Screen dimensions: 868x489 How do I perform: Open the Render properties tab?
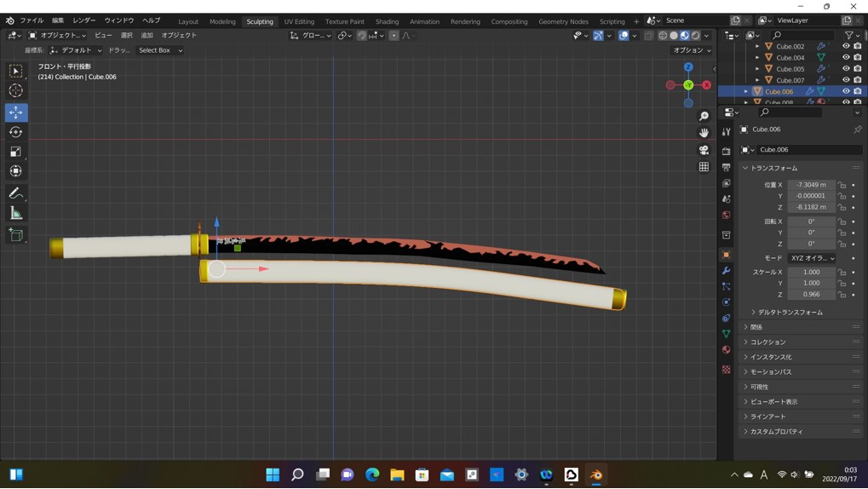(x=727, y=151)
